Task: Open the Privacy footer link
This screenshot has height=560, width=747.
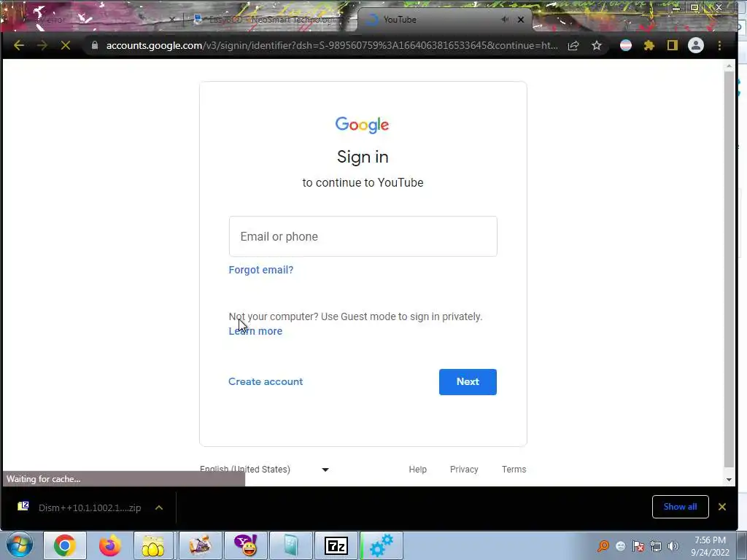Action: tap(464, 469)
